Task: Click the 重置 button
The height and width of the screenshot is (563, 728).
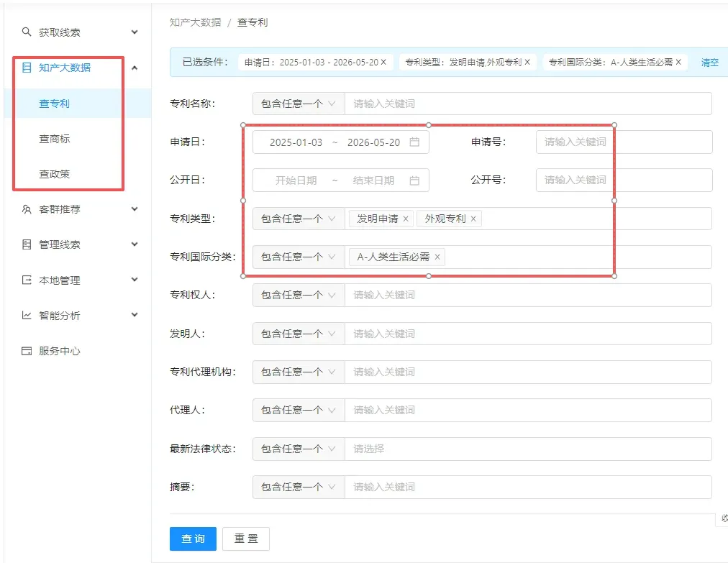Action: click(246, 539)
